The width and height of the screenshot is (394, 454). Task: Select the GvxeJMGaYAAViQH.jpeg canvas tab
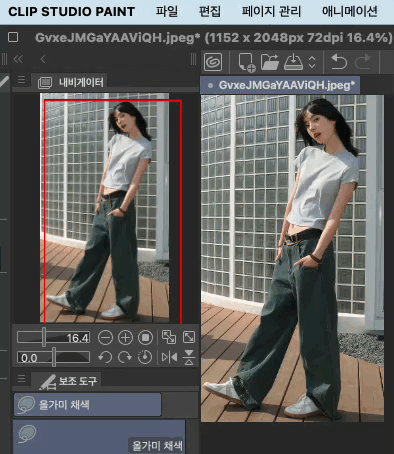pyautogui.click(x=280, y=85)
